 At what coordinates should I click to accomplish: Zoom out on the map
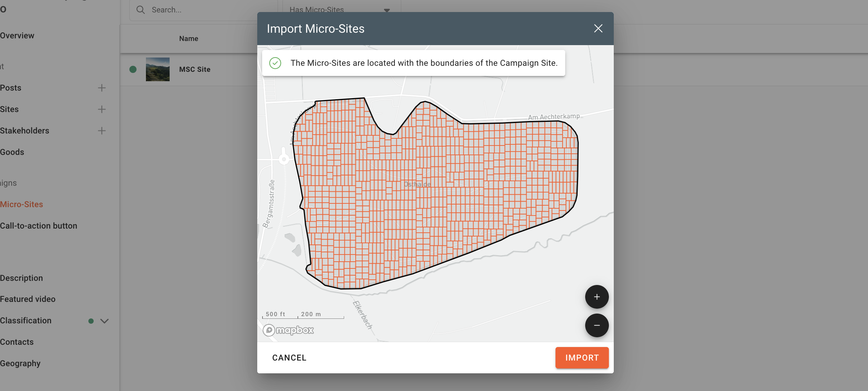pyautogui.click(x=596, y=326)
